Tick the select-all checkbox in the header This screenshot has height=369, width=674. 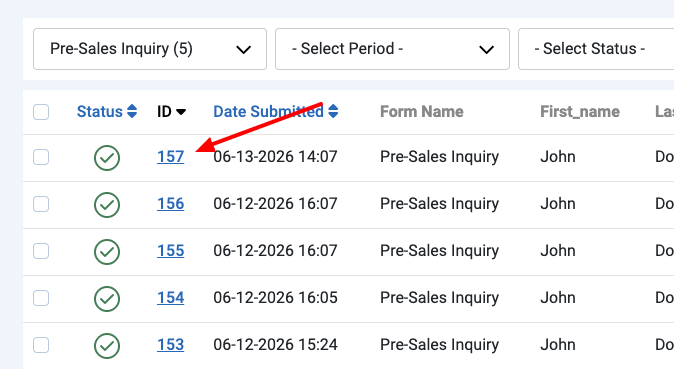click(41, 112)
